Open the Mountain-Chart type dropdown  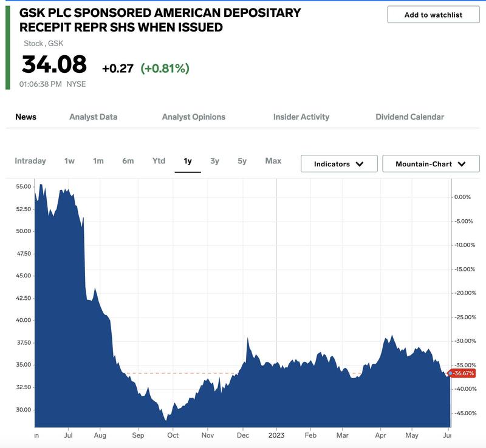tap(431, 163)
